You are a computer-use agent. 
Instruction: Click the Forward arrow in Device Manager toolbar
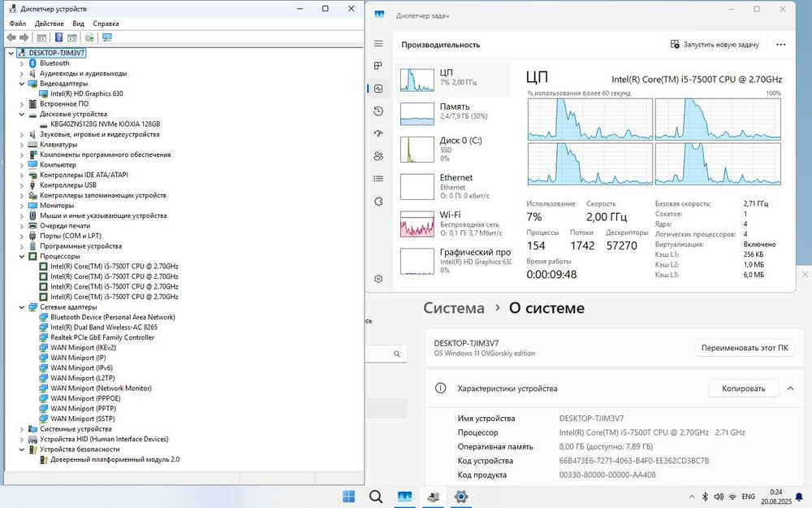click(24, 37)
